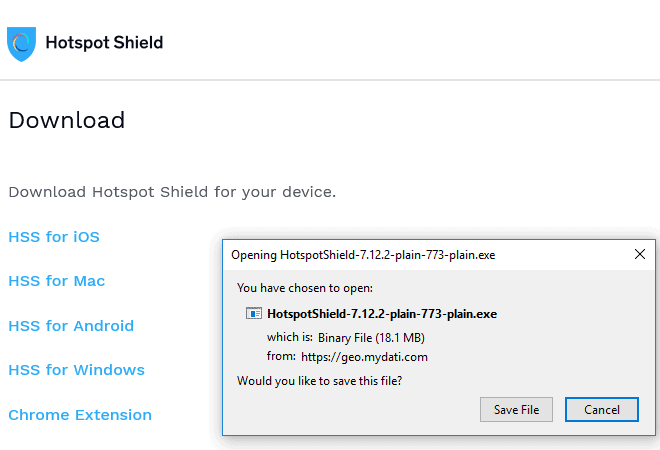The width and height of the screenshot is (660, 450).
Task: Click 'Download Hotspot Shield for your device' text
Action: point(172,192)
